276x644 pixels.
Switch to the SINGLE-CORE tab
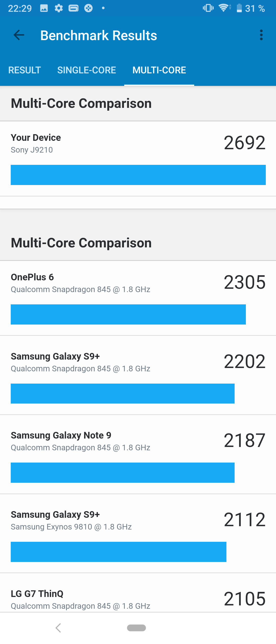coord(87,70)
